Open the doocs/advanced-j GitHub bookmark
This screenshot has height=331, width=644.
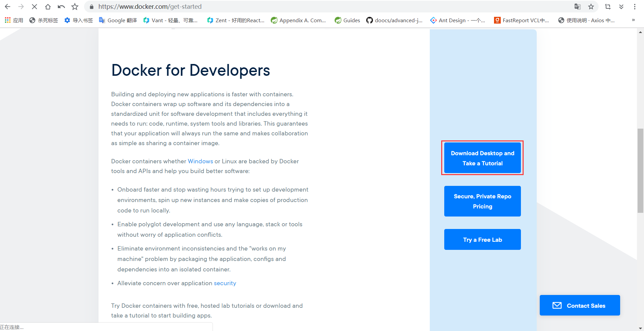394,20
